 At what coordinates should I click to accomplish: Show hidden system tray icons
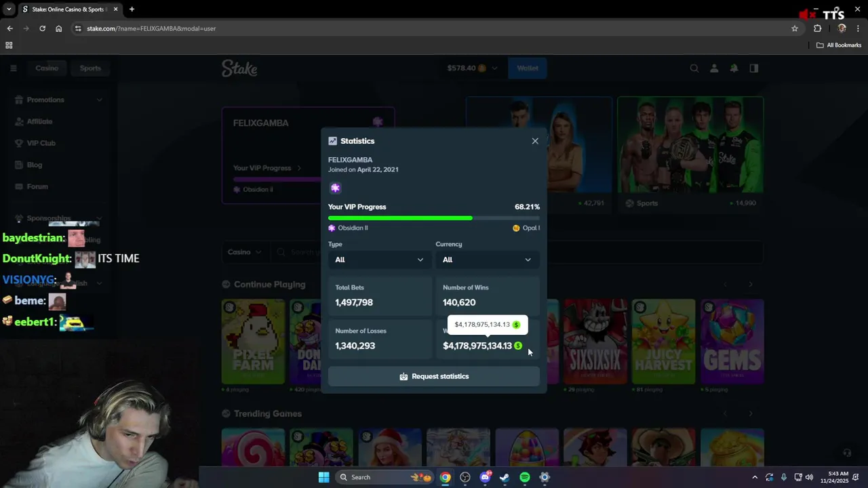coord(755,477)
